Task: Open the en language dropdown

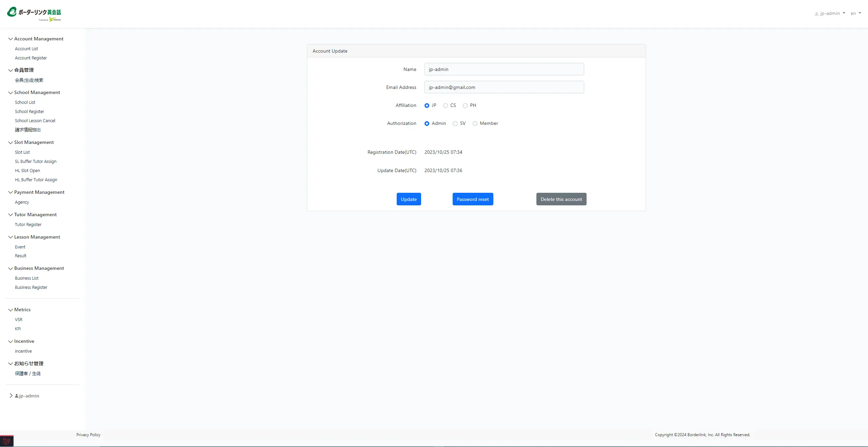Action: [855, 14]
